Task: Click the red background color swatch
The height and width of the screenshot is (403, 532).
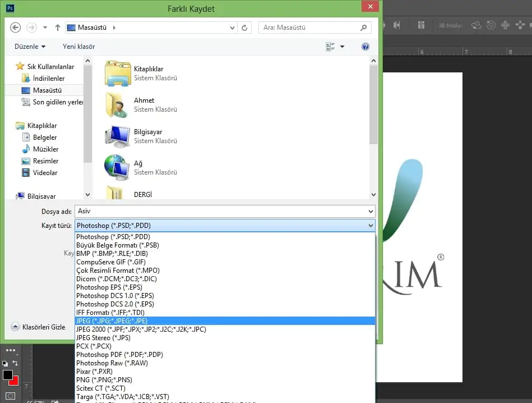Action: (14, 381)
